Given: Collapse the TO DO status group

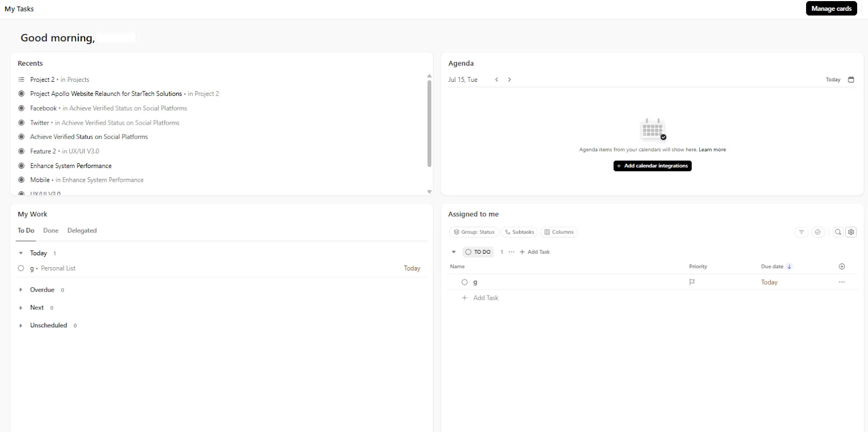Looking at the screenshot, I should (454, 252).
